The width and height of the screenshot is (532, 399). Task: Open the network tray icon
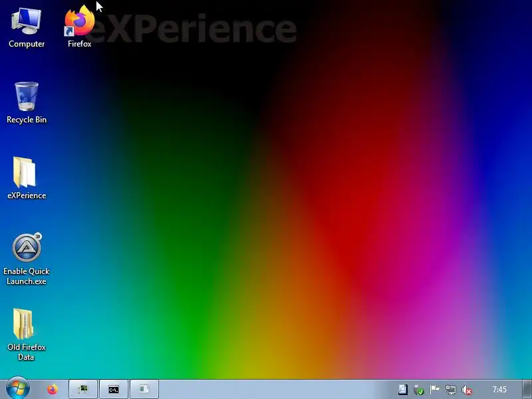(x=451, y=390)
